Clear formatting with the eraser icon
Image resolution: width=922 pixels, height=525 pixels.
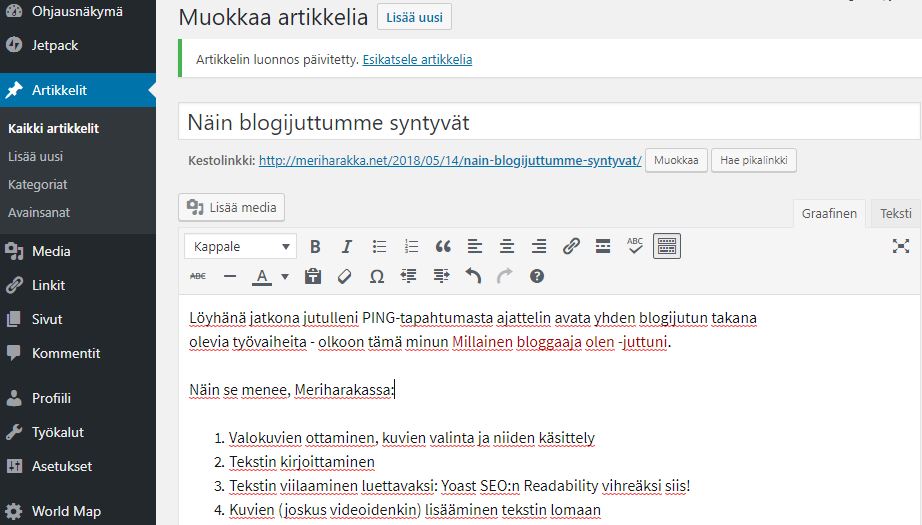[345, 276]
